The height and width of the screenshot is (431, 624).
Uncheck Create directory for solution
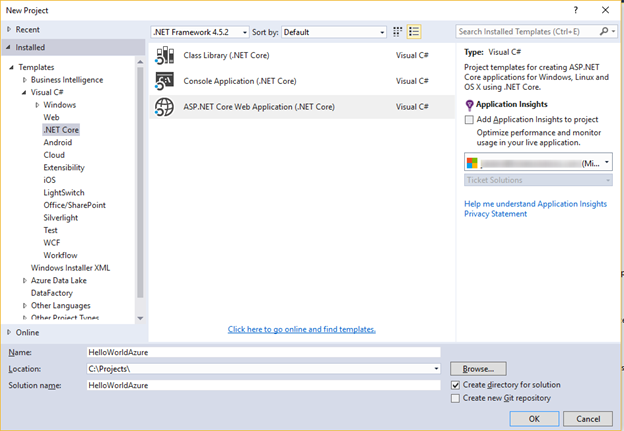[x=455, y=385]
